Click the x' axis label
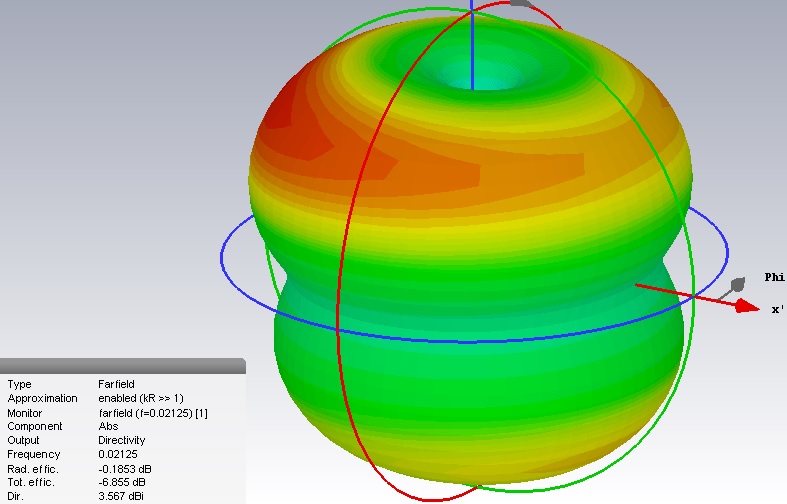The width and height of the screenshot is (787, 504). tap(777, 310)
